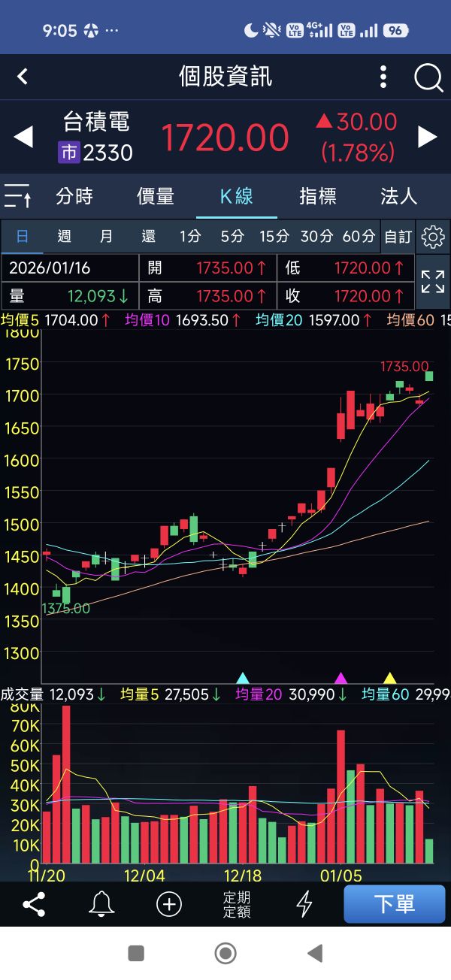
Task: Open the 分時 intraday tab
Action: pyautogui.click(x=74, y=197)
